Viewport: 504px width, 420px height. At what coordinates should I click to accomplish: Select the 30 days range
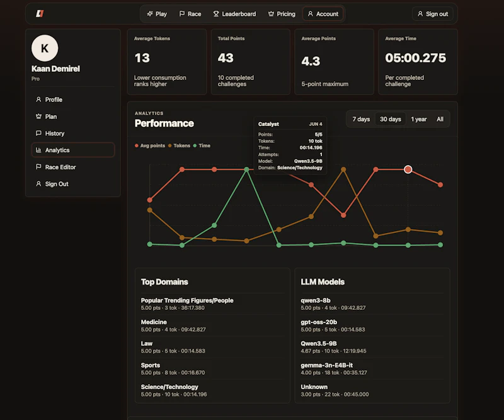[391, 119]
